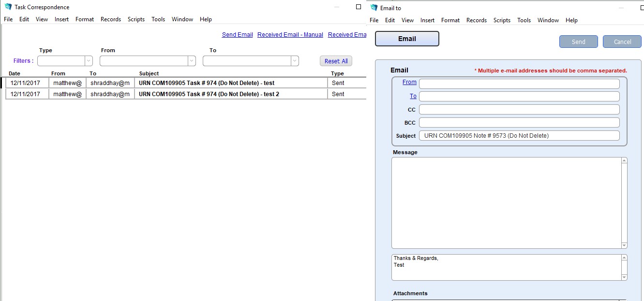Open Records menu in Email to window

pos(476,20)
